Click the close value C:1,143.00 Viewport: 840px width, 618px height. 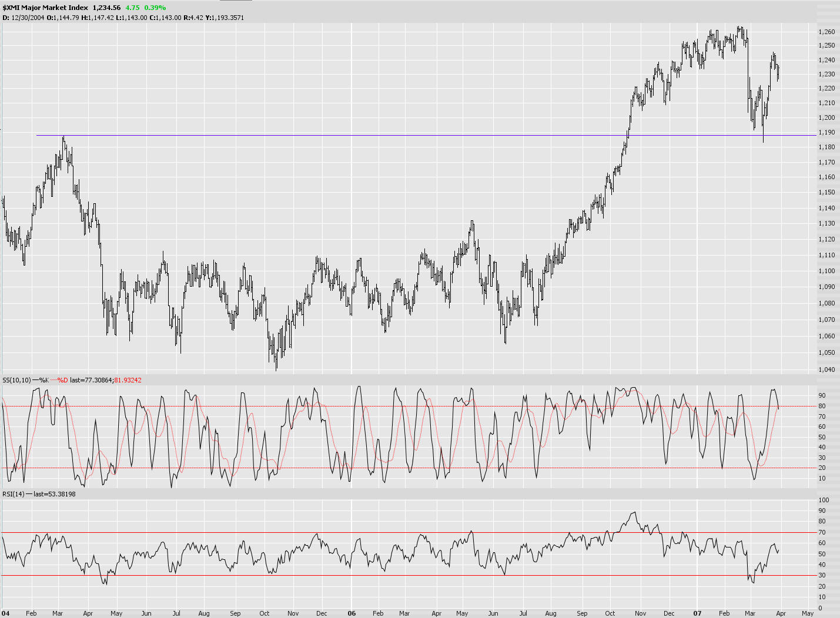coord(165,18)
